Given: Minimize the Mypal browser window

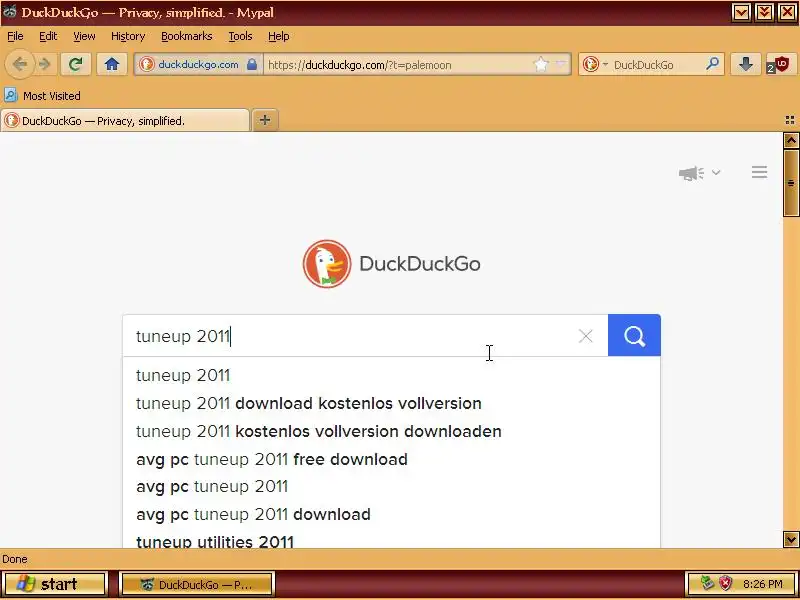Looking at the screenshot, I should [x=741, y=12].
